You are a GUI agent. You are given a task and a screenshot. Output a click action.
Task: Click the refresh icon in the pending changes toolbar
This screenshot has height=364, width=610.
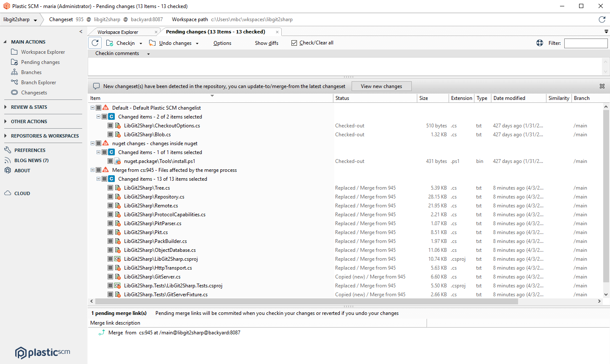(x=95, y=43)
